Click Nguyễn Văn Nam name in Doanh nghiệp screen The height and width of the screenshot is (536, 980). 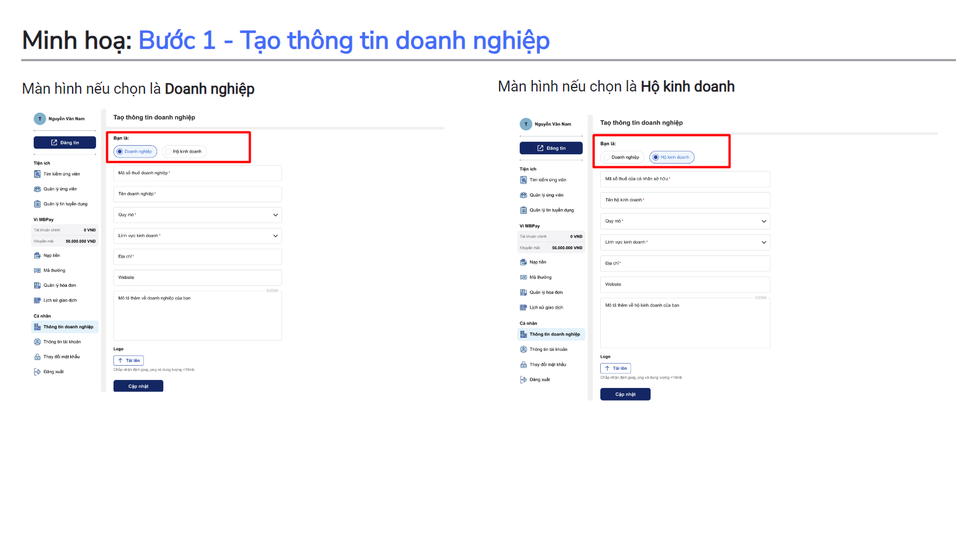(x=66, y=119)
